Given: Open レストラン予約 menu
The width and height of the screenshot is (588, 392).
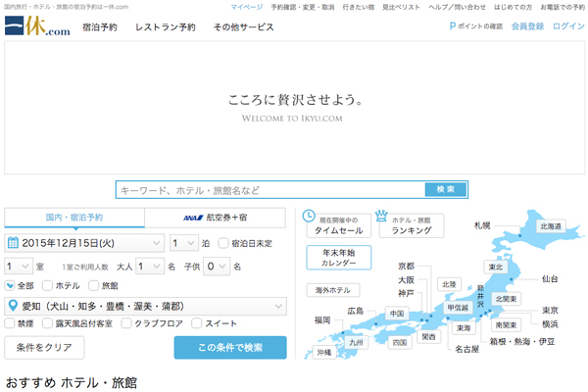Looking at the screenshot, I should click(x=166, y=27).
